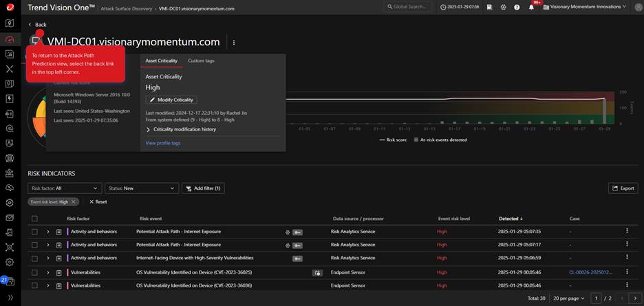Open row actions menu for 05:07:17 event
644x306 pixels.
click(x=627, y=244)
